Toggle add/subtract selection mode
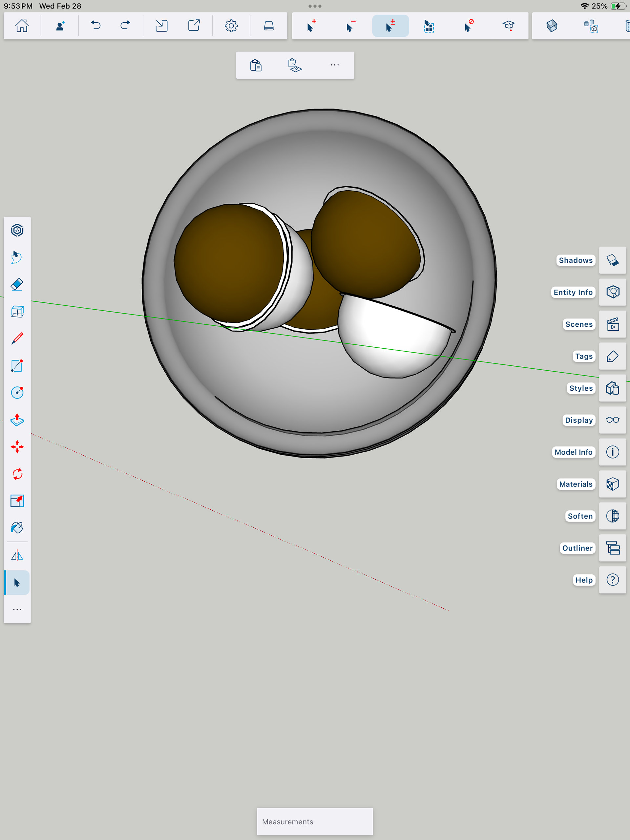 pos(390,26)
